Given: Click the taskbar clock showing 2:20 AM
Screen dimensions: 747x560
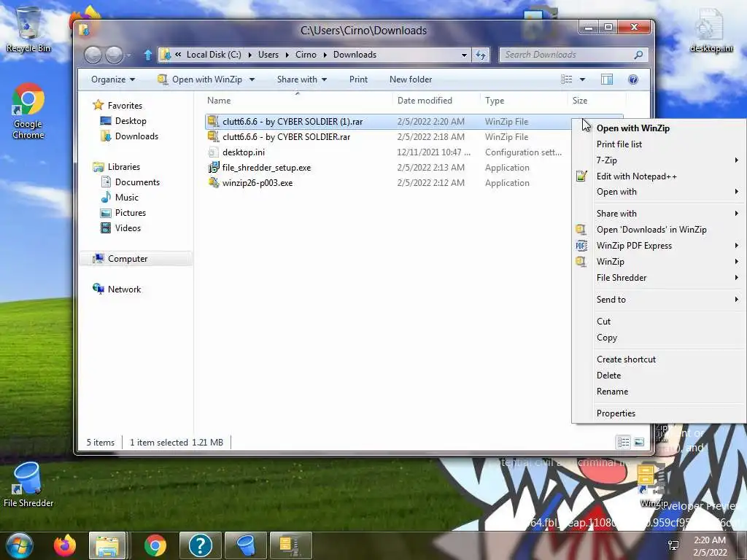Looking at the screenshot, I should 710,546.
